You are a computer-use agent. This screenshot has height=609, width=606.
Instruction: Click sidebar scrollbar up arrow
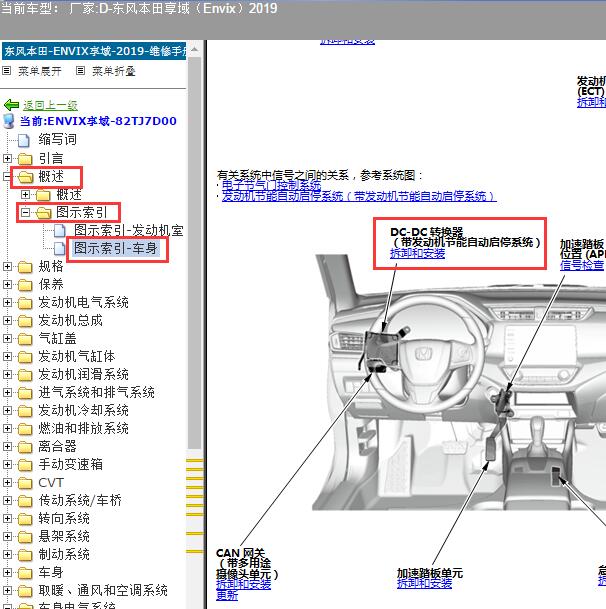coord(194,50)
